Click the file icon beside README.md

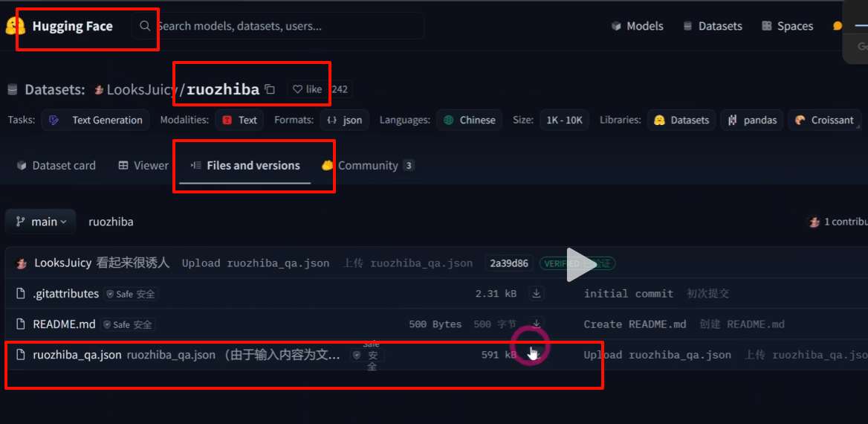[x=21, y=324]
